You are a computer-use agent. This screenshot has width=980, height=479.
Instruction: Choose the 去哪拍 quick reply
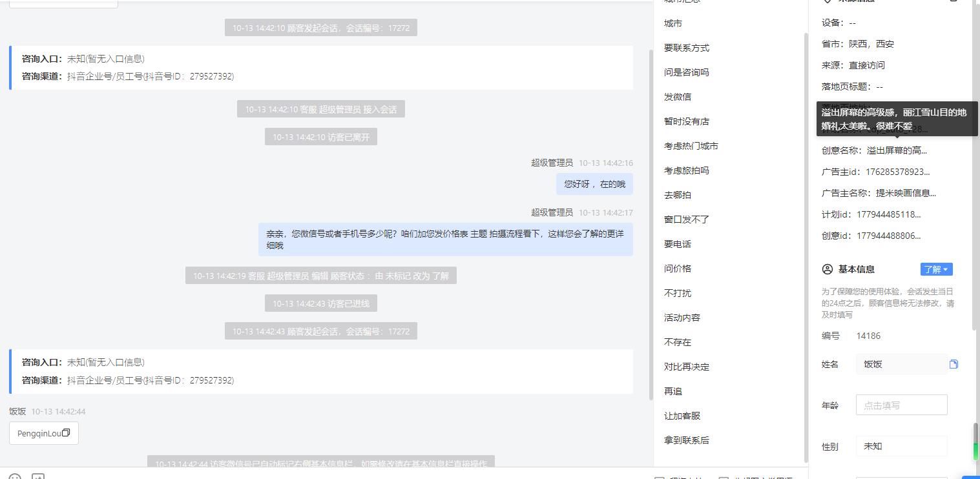(x=678, y=195)
